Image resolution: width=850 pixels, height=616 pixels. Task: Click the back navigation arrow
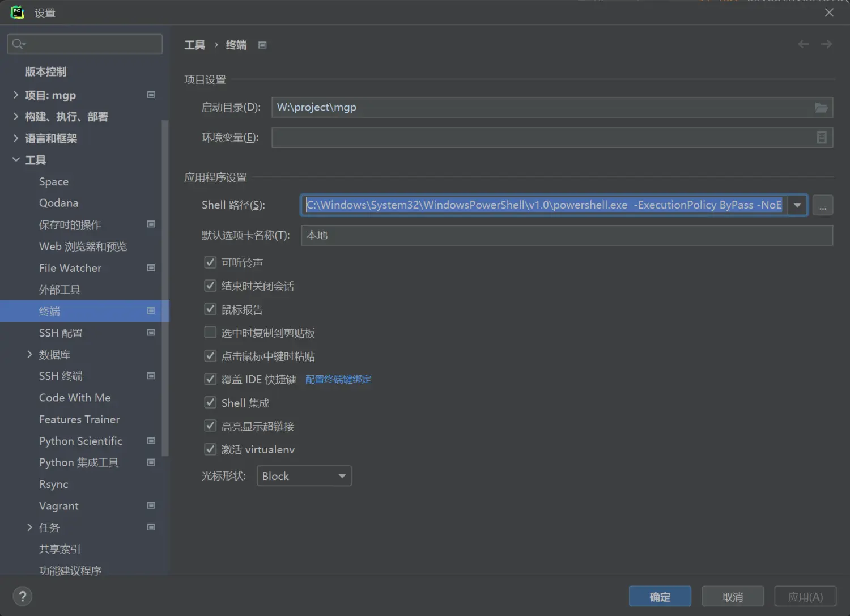pos(803,44)
